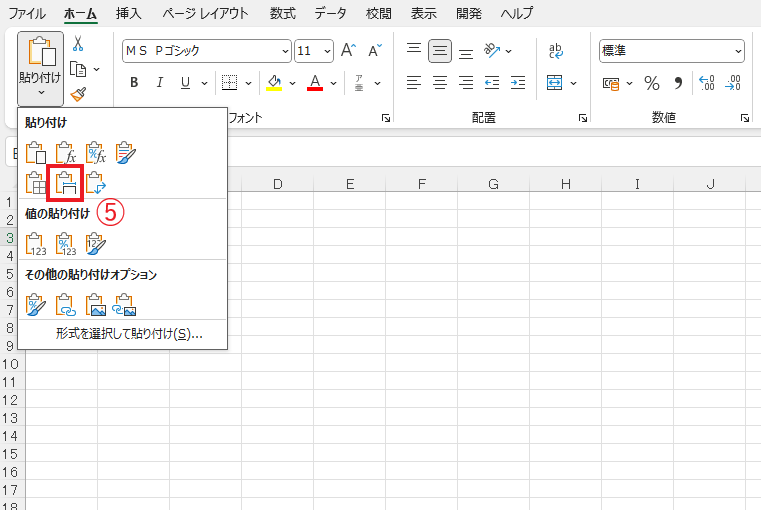Toggle middle vertical alignment
Viewport: 761px width, 510px height.
coord(440,50)
